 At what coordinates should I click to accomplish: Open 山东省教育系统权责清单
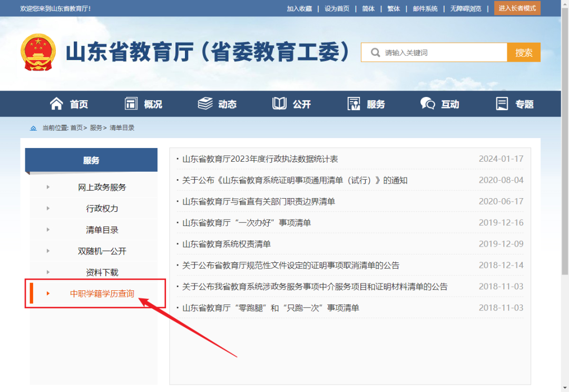[227, 244]
